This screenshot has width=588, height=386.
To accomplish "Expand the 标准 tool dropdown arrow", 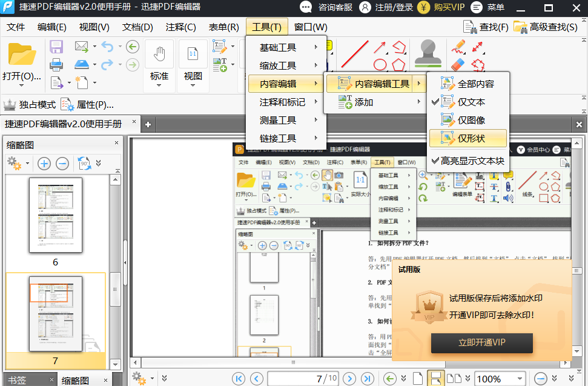I will click(x=159, y=85).
